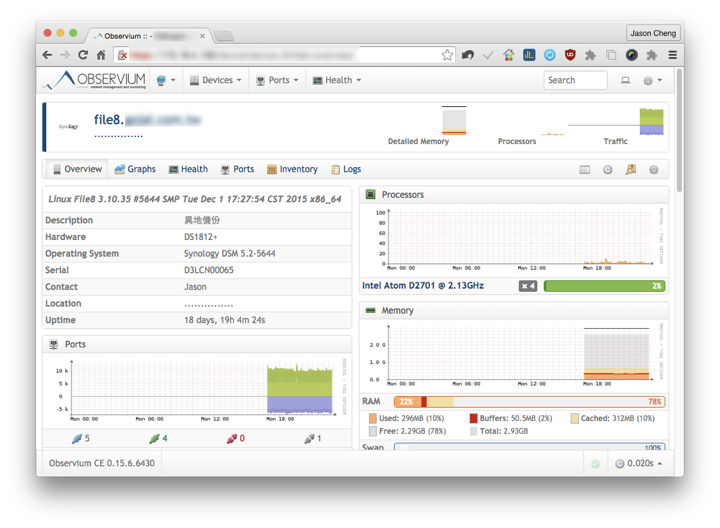The width and height of the screenshot is (720, 528).
Task: Click the RAM usage percentage bar
Action: point(529,402)
